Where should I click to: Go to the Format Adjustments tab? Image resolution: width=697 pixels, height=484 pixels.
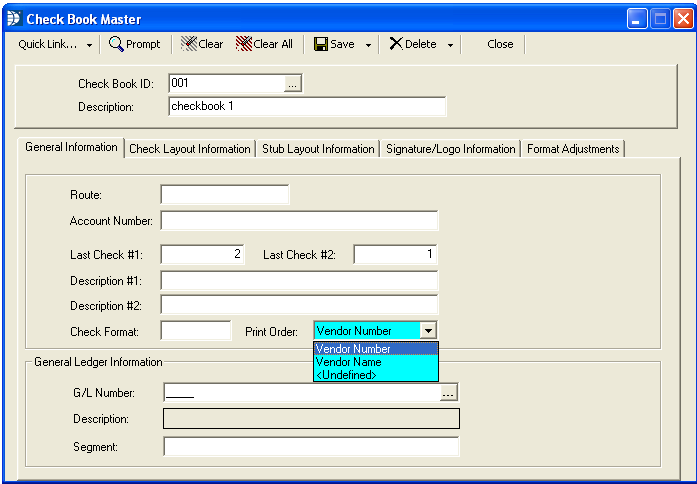[x=573, y=149]
